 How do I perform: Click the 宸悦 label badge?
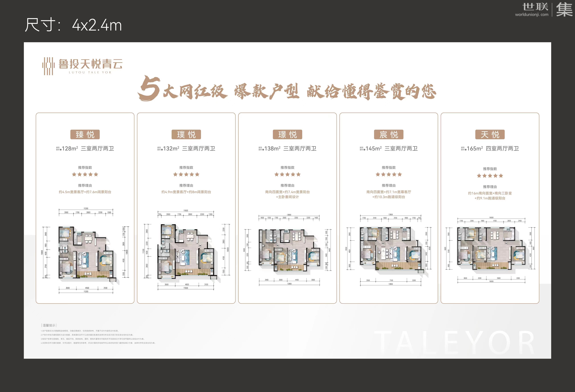pyautogui.click(x=388, y=134)
